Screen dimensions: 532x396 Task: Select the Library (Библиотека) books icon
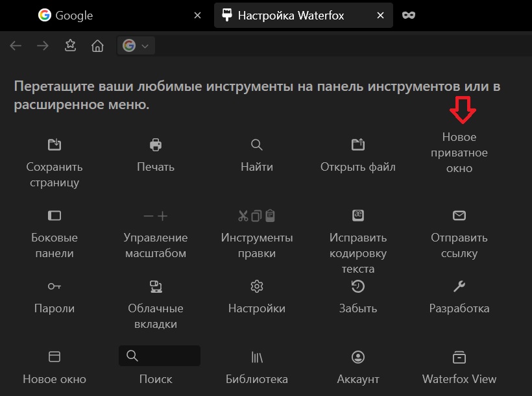[257, 357]
